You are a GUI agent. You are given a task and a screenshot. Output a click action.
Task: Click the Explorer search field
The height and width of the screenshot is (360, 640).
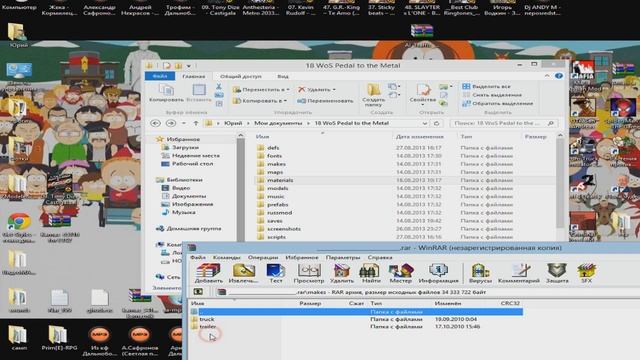point(504,123)
